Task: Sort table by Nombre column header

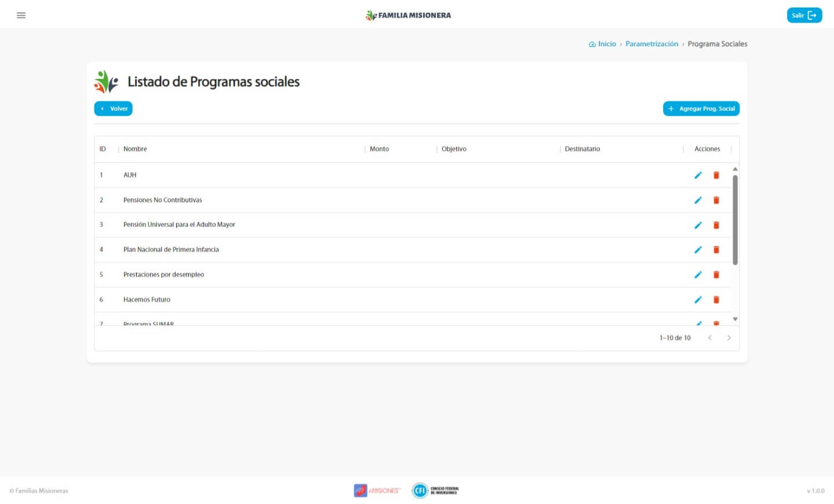Action: point(135,149)
